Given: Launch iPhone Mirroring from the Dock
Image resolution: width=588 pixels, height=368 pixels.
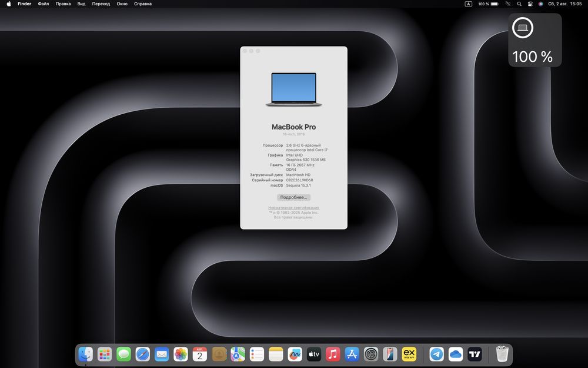Looking at the screenshot, I should pyautogui.click(x=390, y=354).
